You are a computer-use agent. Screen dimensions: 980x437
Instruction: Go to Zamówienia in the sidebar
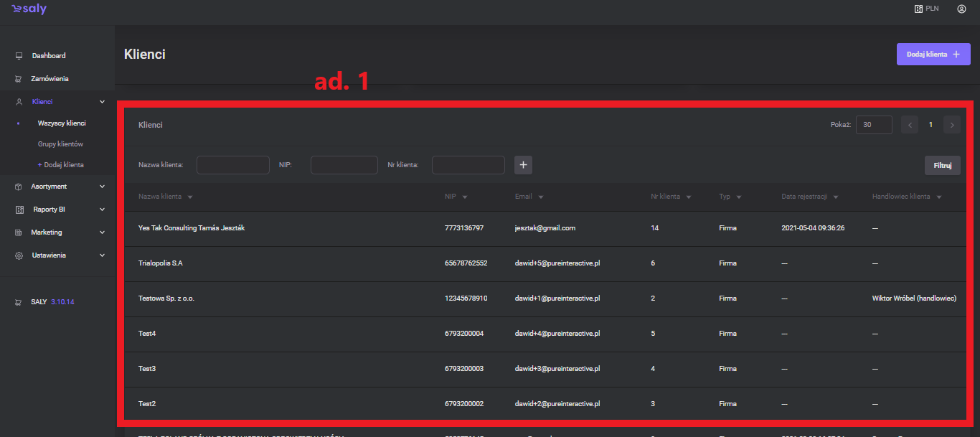point(50,79)
